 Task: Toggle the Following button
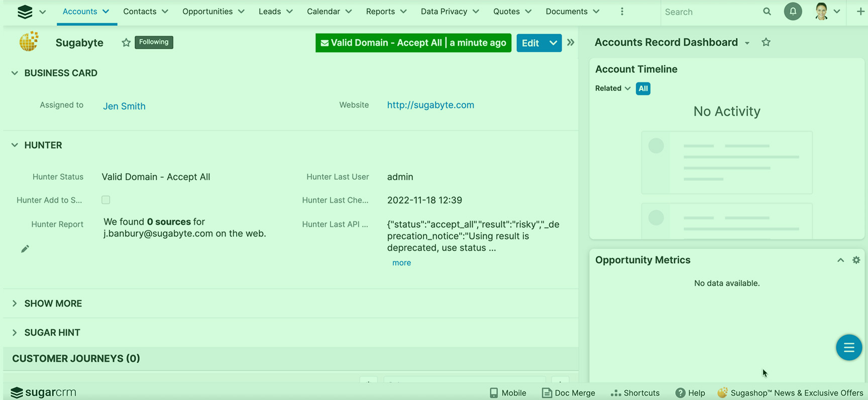(154, 42)
